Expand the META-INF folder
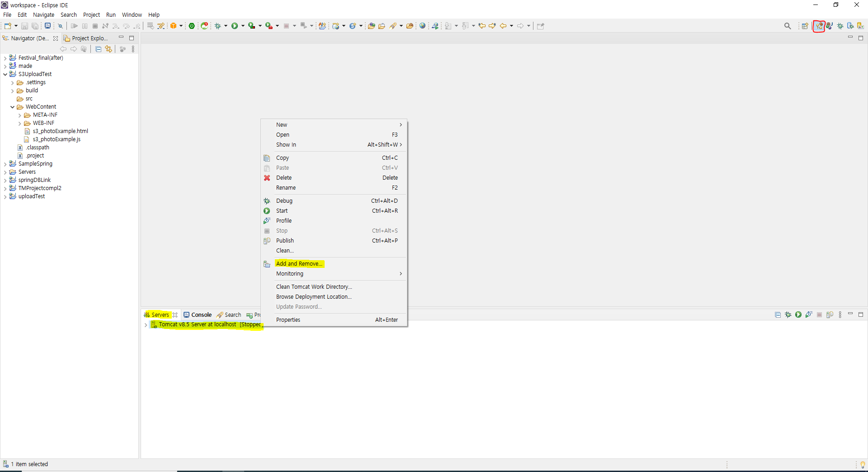 (19, 115)
